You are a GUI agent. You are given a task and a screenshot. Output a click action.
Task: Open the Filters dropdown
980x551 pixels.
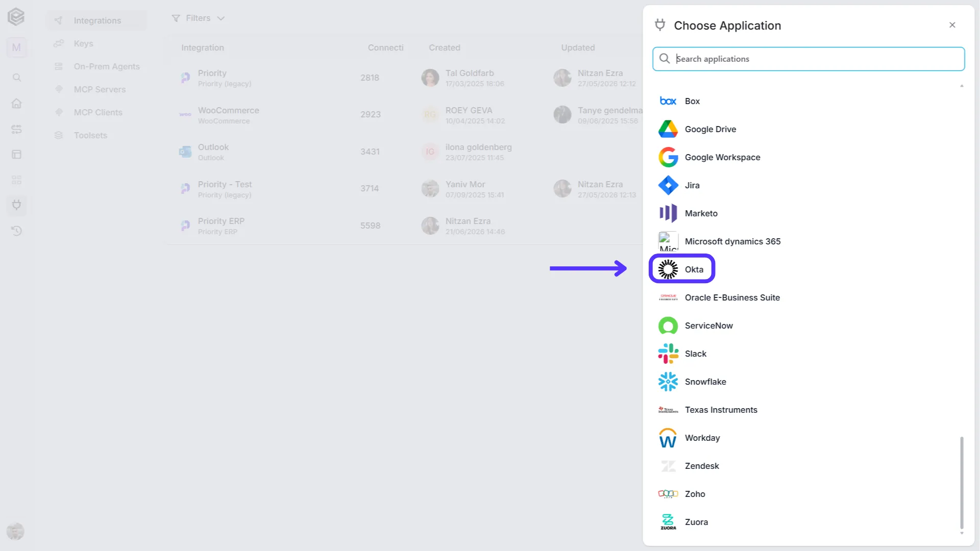(x=198, y=18)
